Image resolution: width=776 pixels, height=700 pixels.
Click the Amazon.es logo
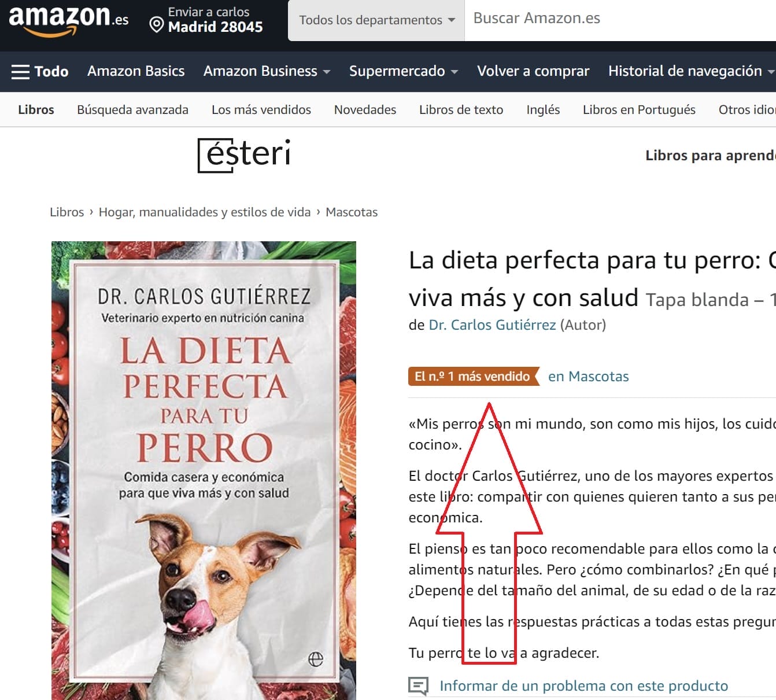coord(68,20)
